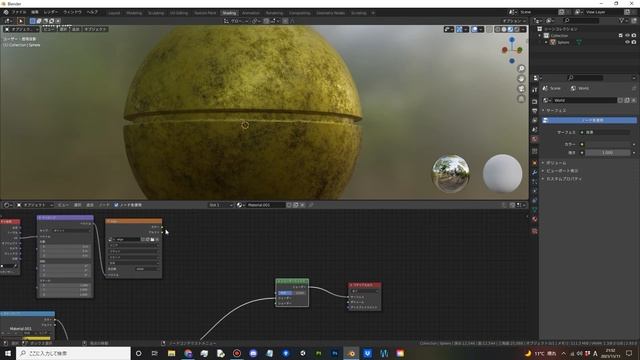Click the outliner search field
Viewport: 640px width, 360px height.
point(581,20)
